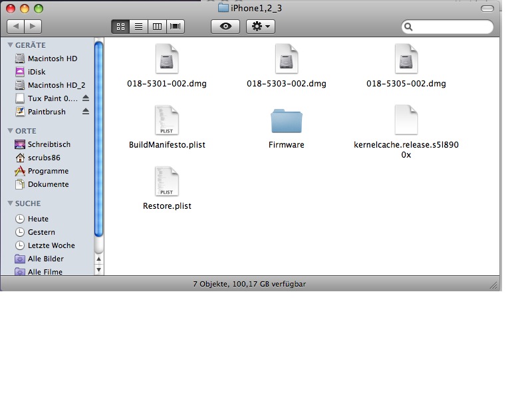532x399 pixels.
Task: Switch to list view mode
Action: [x=139, y=27]
